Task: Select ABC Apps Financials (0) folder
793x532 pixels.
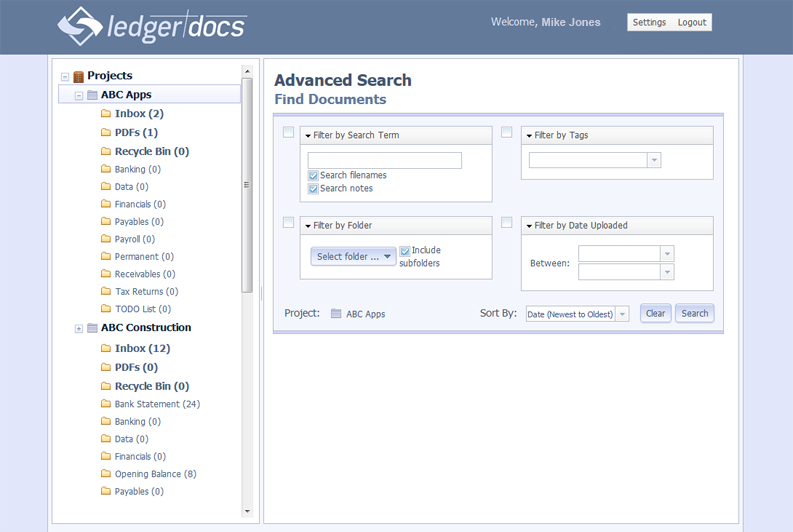Action: [x=140, y=204]
